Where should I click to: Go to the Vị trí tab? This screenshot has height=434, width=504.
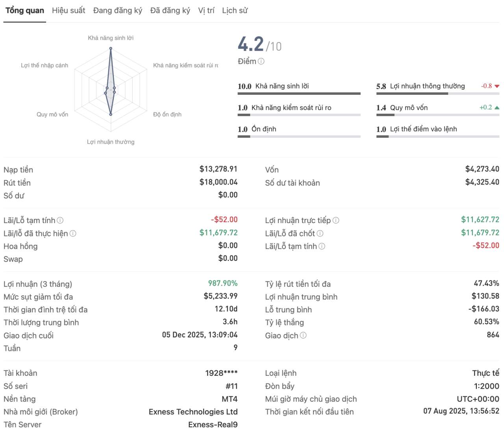206,11
